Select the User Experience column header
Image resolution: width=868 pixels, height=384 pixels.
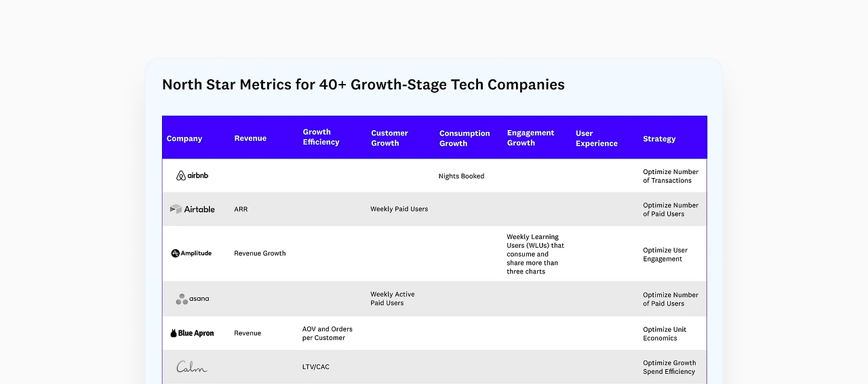(x=596, y=138)
